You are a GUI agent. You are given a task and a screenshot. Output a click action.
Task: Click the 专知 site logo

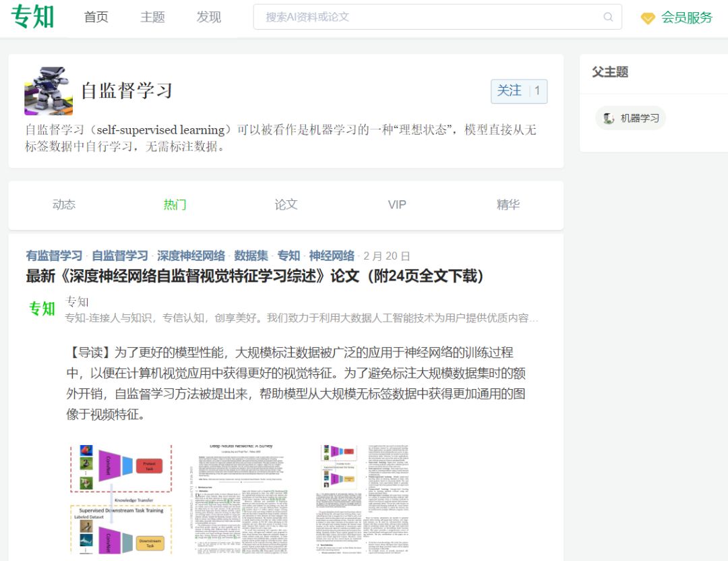click(32, 17)
